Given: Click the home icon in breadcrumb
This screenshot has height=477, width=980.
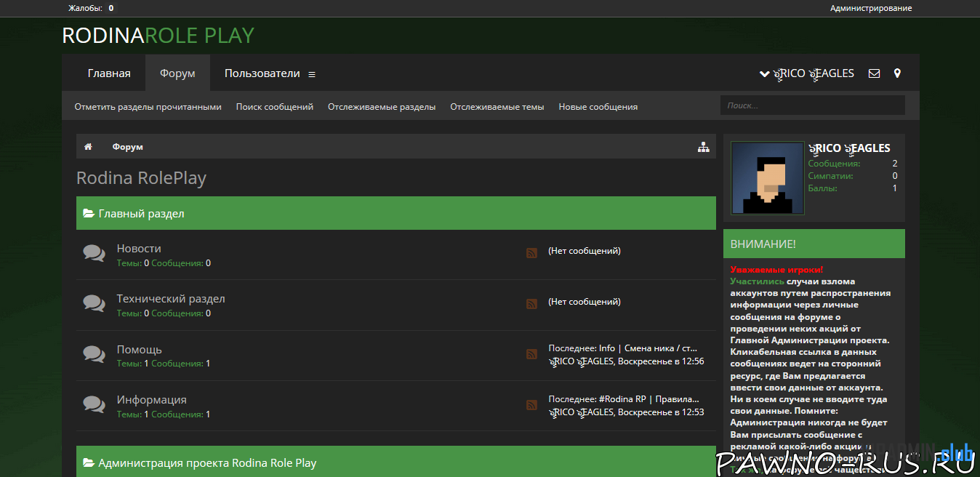Looking at the screenshot, I should pyautogui.click(x=88, y=147).
